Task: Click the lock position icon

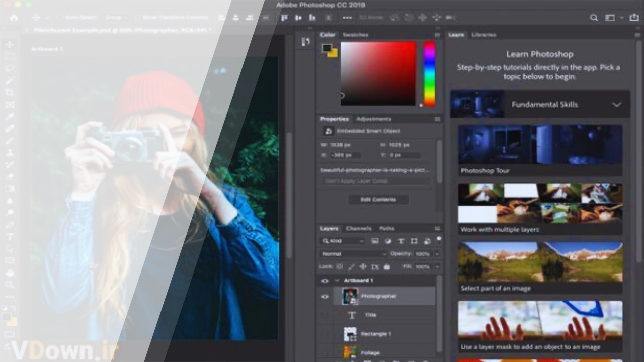Action: pyautogui.click(x=363, y=266)
